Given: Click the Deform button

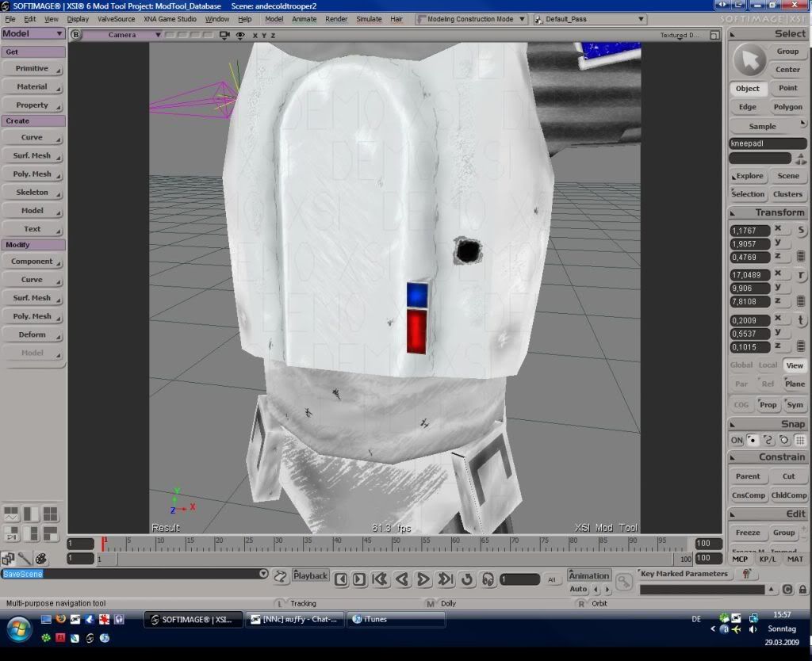Looking at the screenshot, I should coord(33,334).
